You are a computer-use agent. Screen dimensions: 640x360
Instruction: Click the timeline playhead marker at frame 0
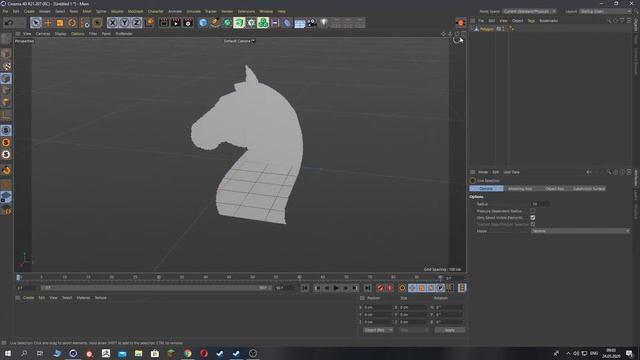tap(18, 278)
